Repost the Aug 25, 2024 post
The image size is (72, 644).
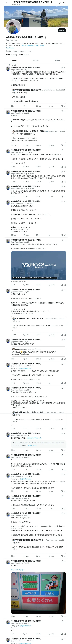pos(24,182)
